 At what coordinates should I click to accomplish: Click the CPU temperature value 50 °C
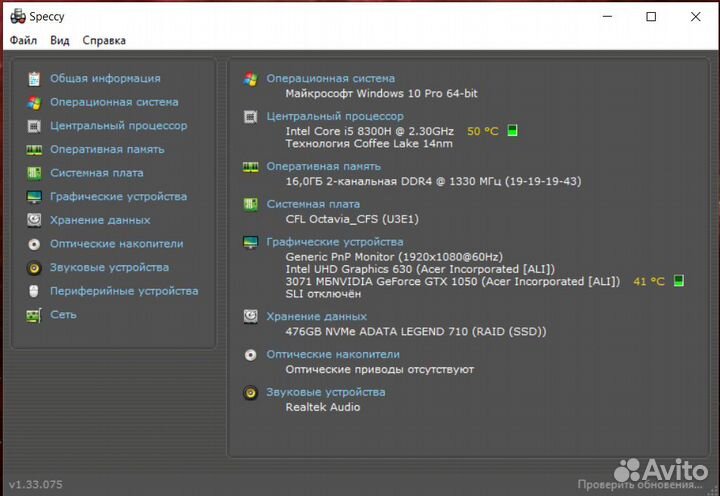483,131
